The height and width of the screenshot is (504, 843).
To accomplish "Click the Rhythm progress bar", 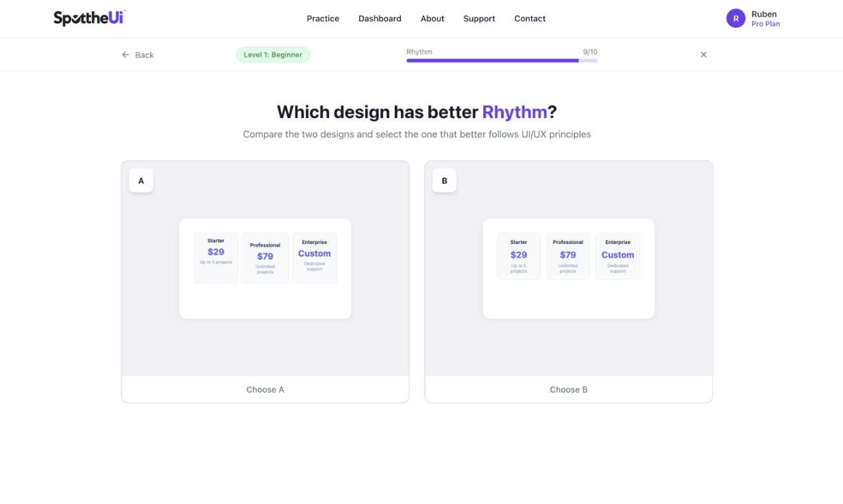I will 502,60.
